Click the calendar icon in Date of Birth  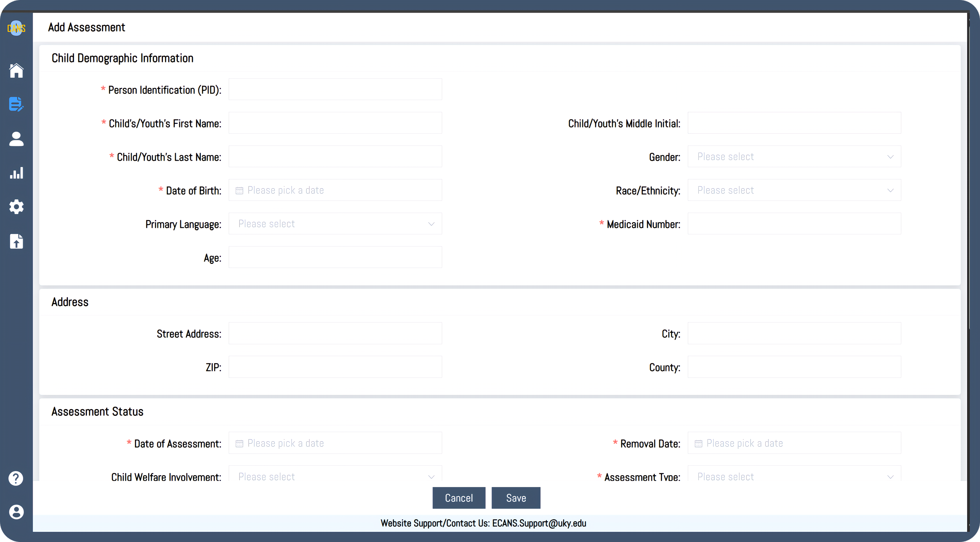click(x=239, y=191)
